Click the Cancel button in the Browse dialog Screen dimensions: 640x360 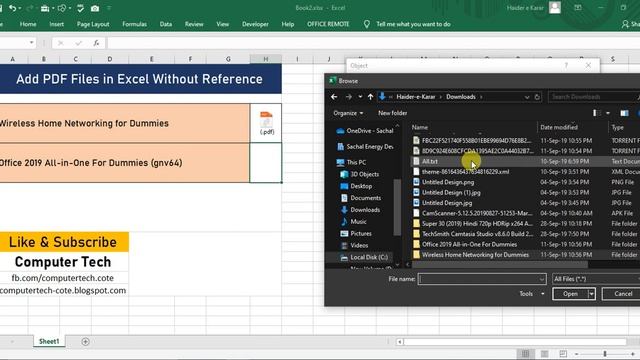(x=623, y=294)
